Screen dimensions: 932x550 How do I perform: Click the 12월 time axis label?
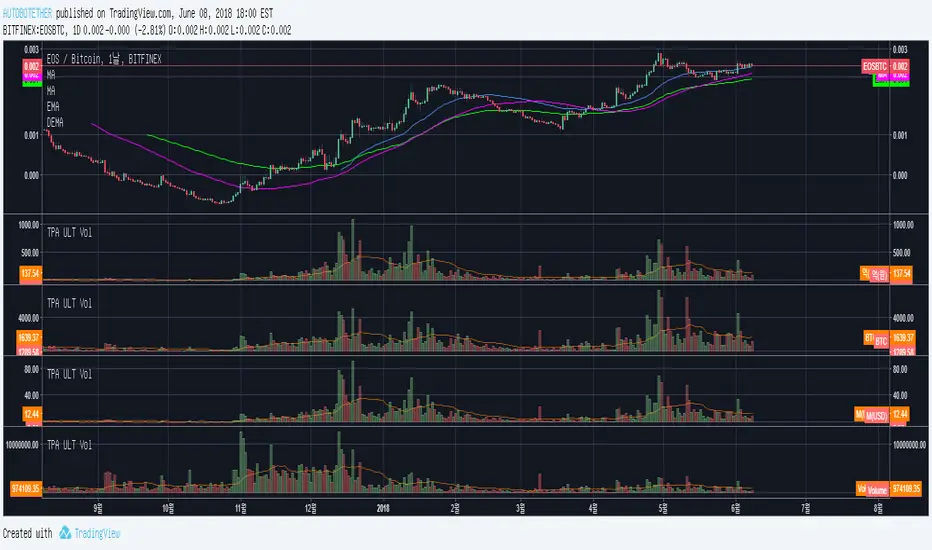(x=311, y=508)
